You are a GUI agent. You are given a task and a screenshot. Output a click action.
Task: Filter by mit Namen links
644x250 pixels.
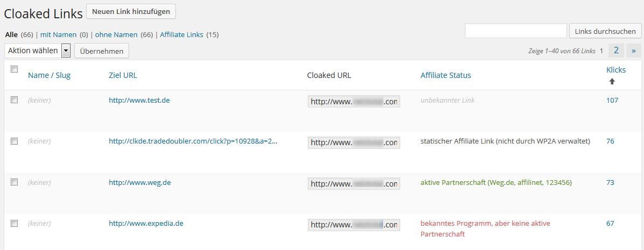pyautogui.click(x=58, y=35)
